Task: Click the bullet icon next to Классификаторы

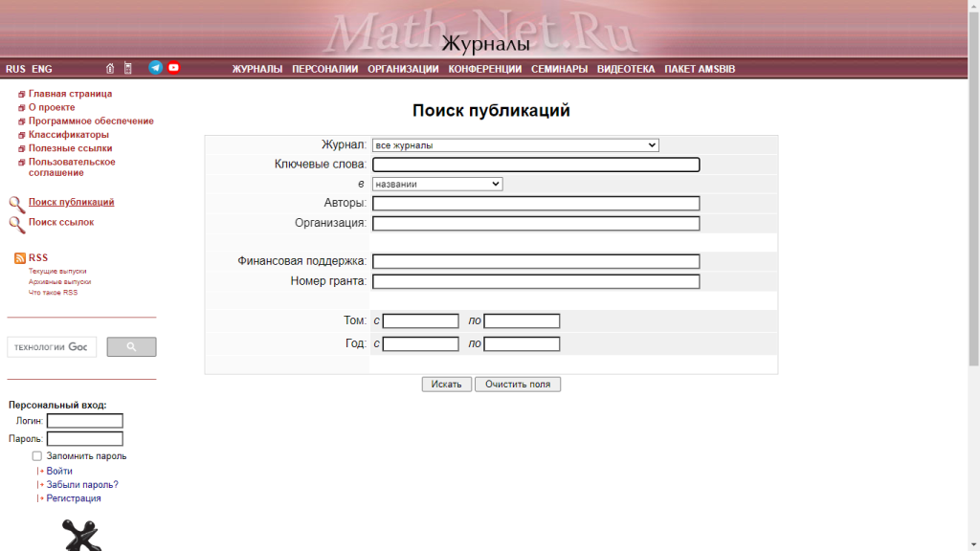Action: [x=21, y=135]
